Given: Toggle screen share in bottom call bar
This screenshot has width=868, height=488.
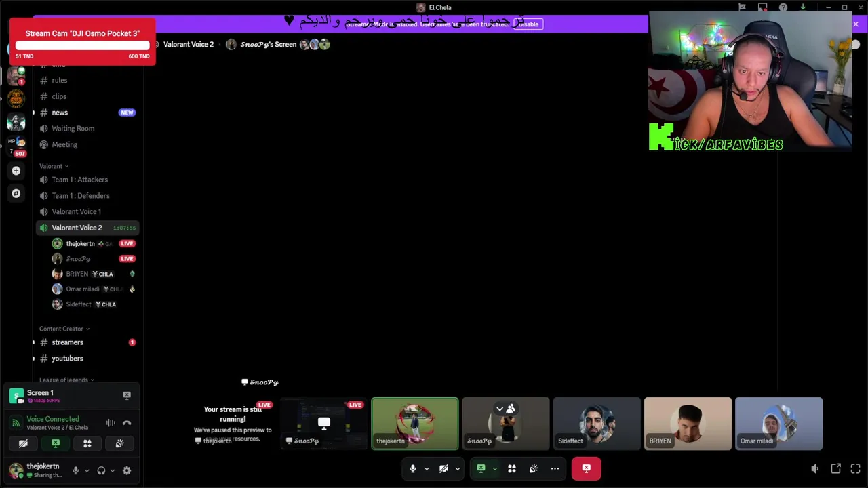Looking at the screenshot, I should pyautogui.click(x=481, y=468).
